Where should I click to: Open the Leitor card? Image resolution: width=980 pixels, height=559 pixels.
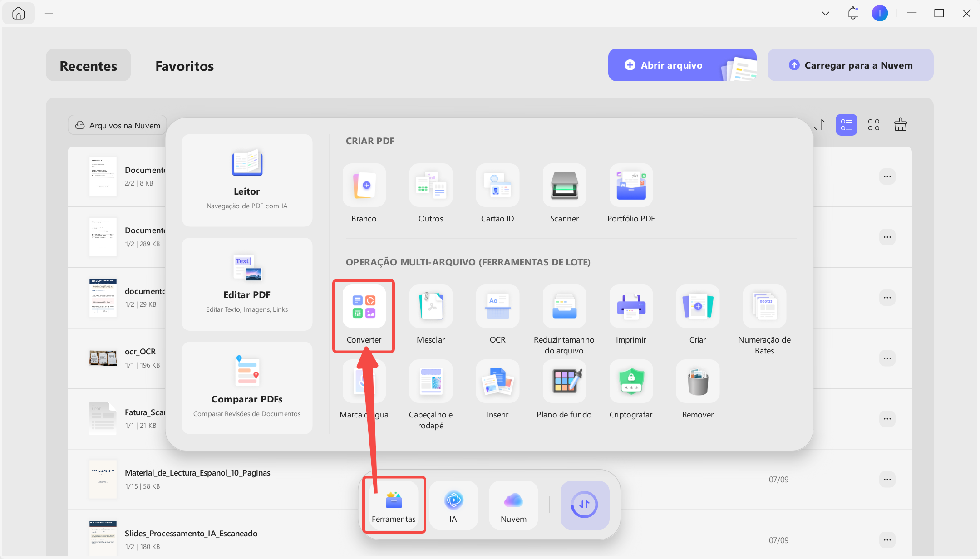pyautogui.click(x=247, y=180)
